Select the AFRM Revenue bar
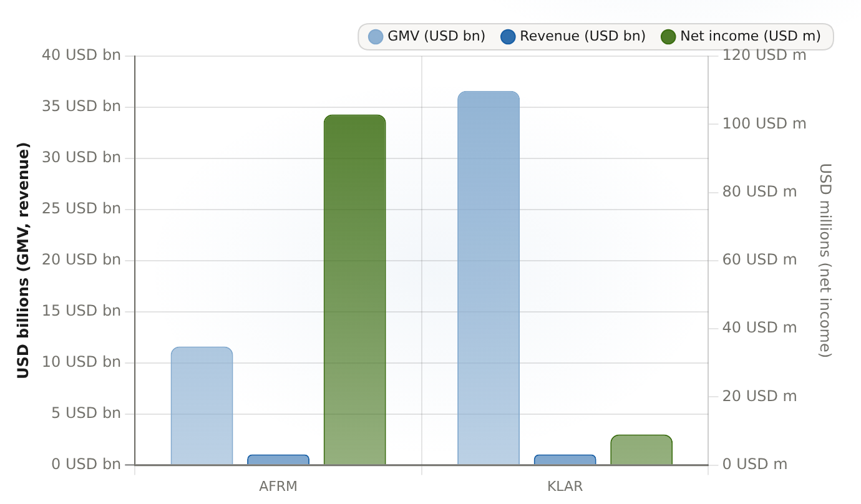Image resolution: width=861 pixels, height=504 pixels. (x=278, y=460)
